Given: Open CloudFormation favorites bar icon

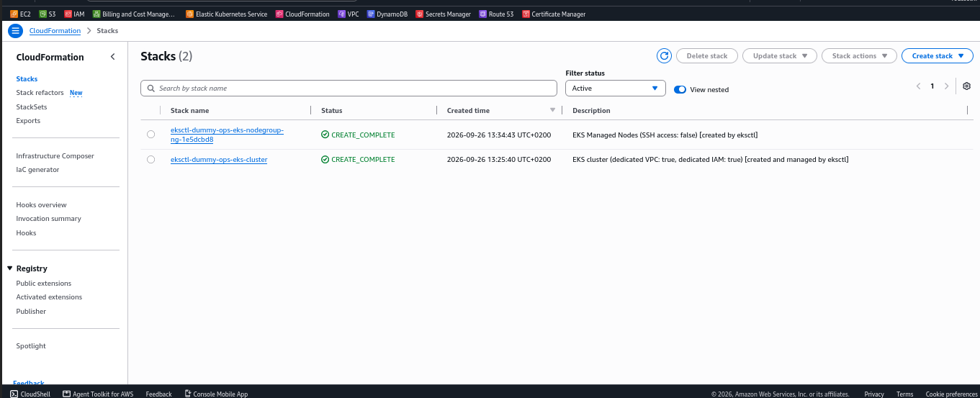Looking at the screenshot, I should 279,14.
